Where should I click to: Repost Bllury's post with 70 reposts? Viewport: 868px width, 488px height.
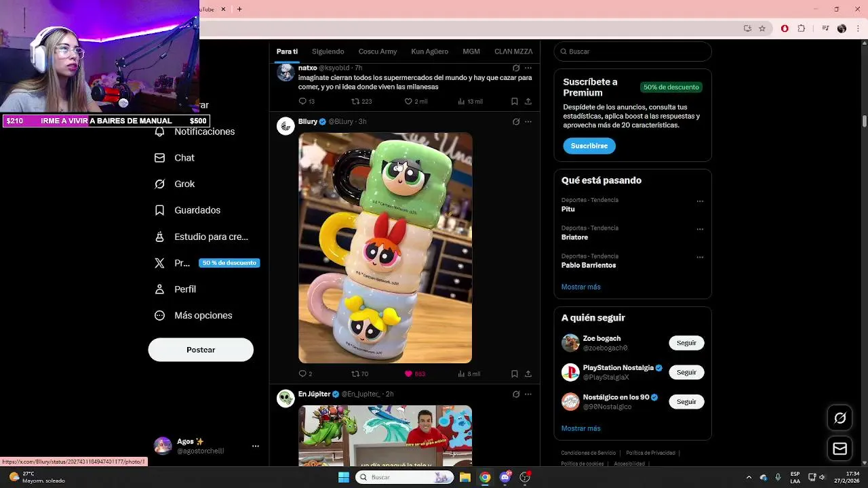pyautogui.click(x=355, y=373)
